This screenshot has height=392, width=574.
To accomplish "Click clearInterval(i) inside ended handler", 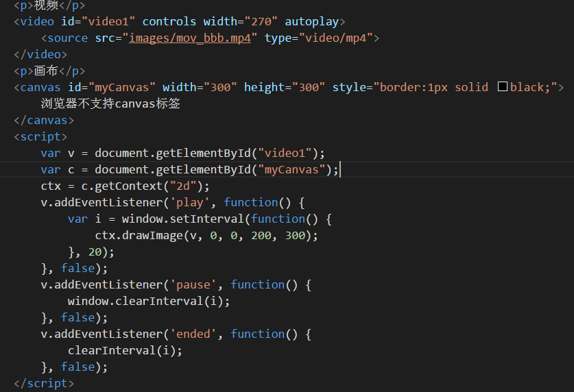I will [x=125, y=351].
